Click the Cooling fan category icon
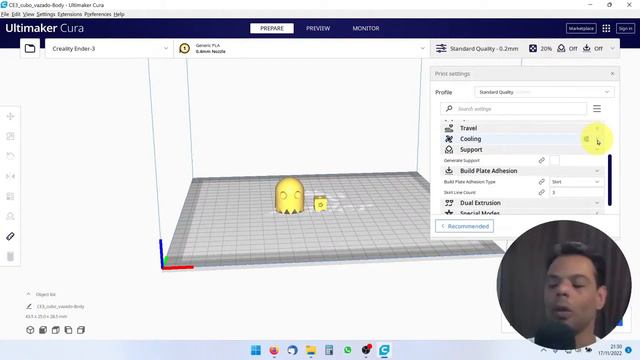This screenshot has width=640, height=360. click(x=449, y=139)
